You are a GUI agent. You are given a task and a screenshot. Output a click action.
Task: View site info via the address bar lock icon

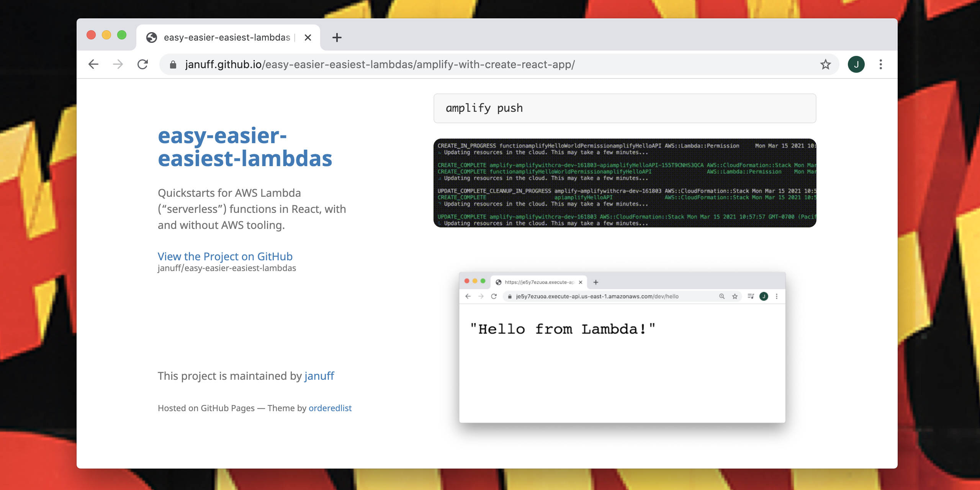click(173, 64)
